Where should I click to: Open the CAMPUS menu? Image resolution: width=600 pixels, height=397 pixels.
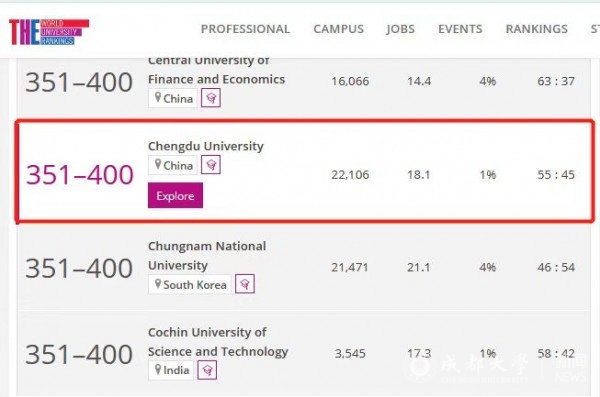[339, 29]
